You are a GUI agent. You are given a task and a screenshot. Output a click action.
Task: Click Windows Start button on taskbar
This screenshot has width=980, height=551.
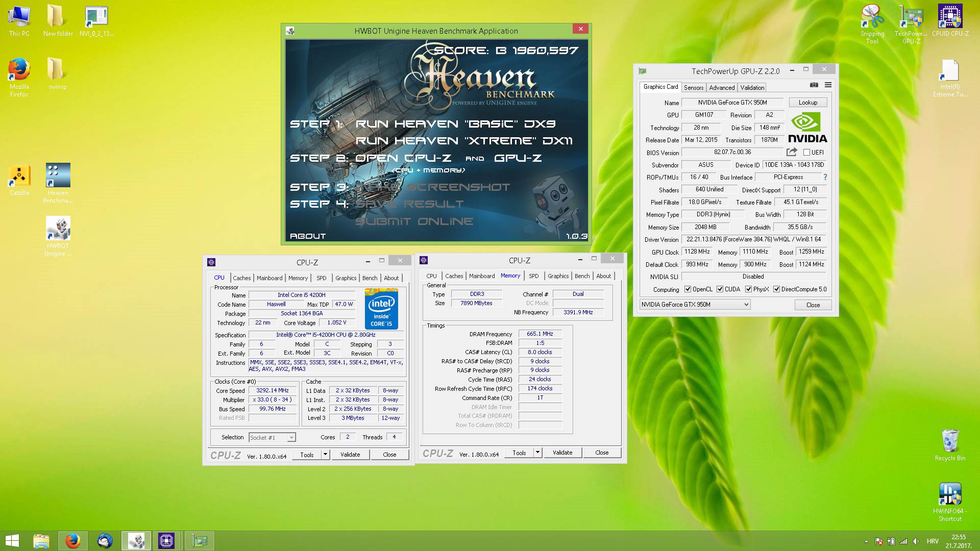click(12, 540)
